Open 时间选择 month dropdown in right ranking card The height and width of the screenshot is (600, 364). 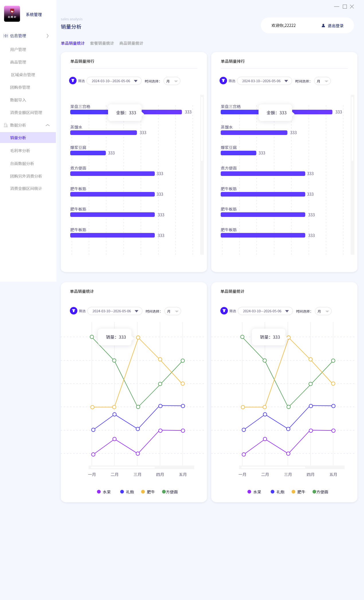pyautogui.click(x=322, y=81)
